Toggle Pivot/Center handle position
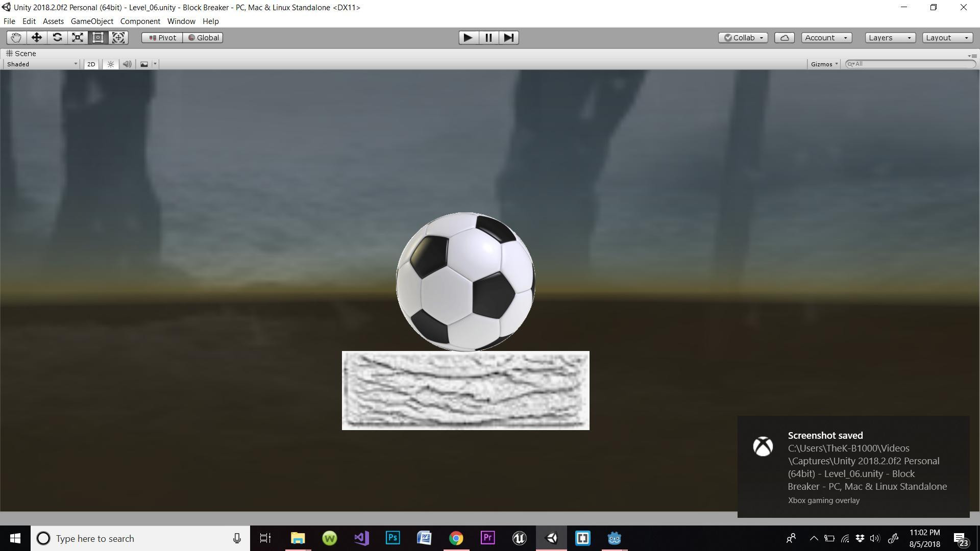Image resolution: width=980 pixels, height=551 pixels. pos(162,38)
